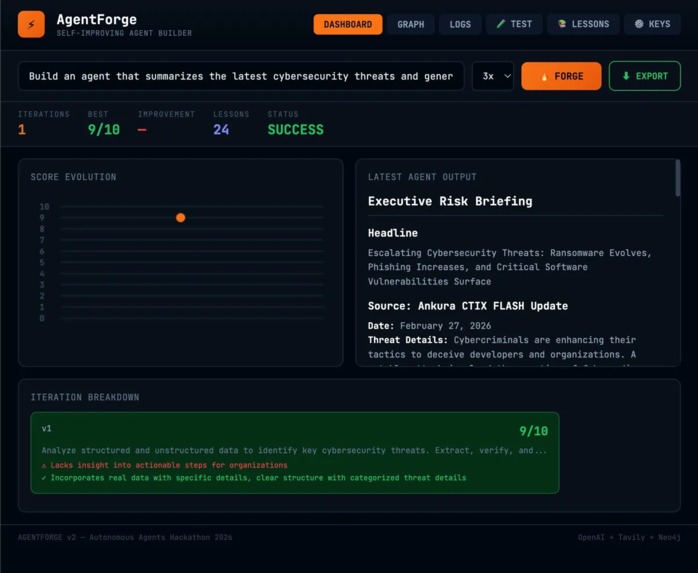Click the 'OpenAI + Tavily + Neo4j' footer text

point(629,537)
